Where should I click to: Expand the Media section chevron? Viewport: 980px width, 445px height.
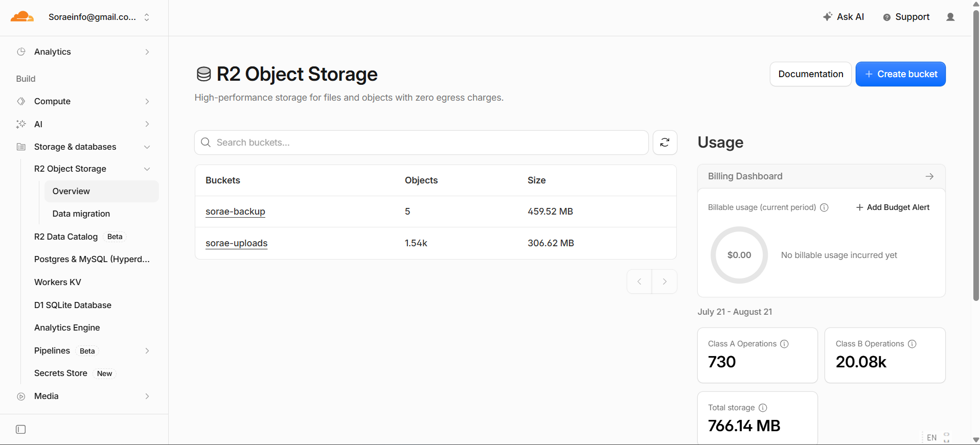pos(147,396)
